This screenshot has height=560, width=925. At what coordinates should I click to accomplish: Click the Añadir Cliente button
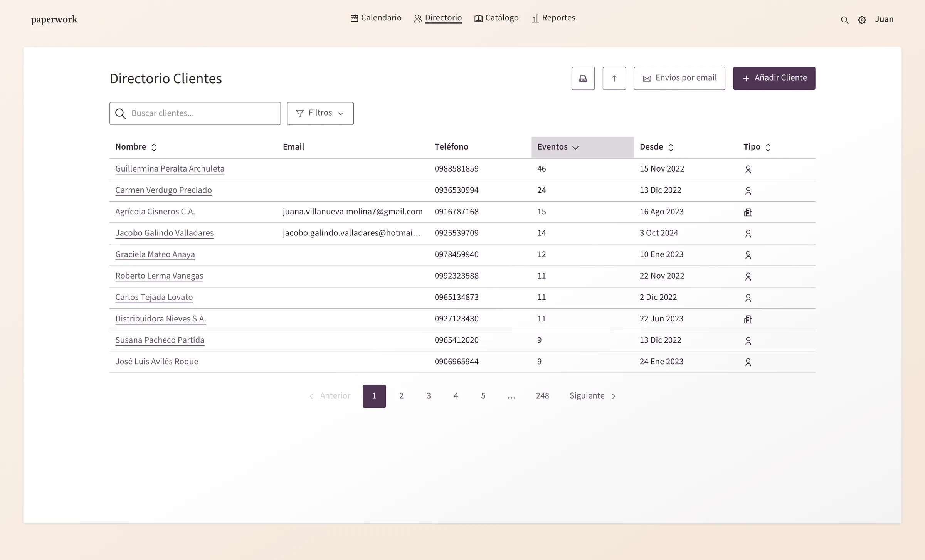[x=774, y=78]
